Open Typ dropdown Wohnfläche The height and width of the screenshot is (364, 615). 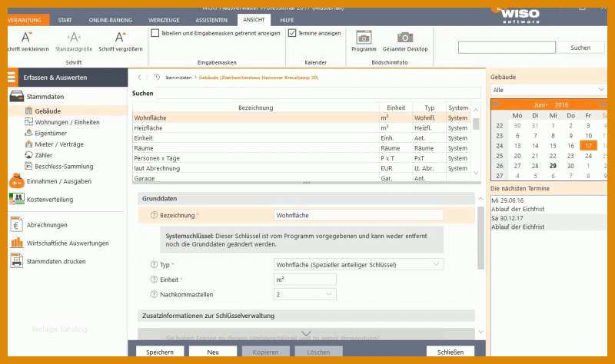[358, 264]
